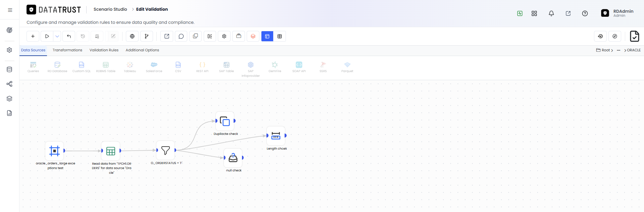Click the Scenario Studio breadcrumb link
The image size is (644, 212).
110,9
